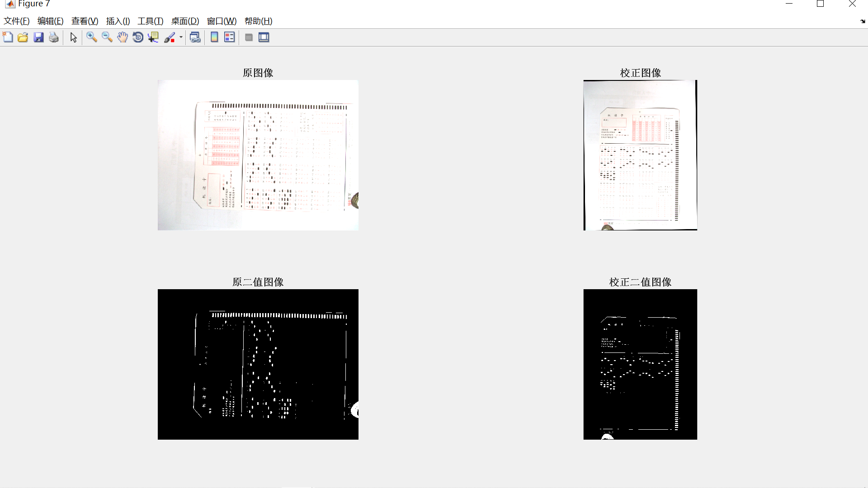Viewport: 868px width, 488px height.
Task: Click the MATLAB logo icon in title bar
Action: (x=10, y=4)
